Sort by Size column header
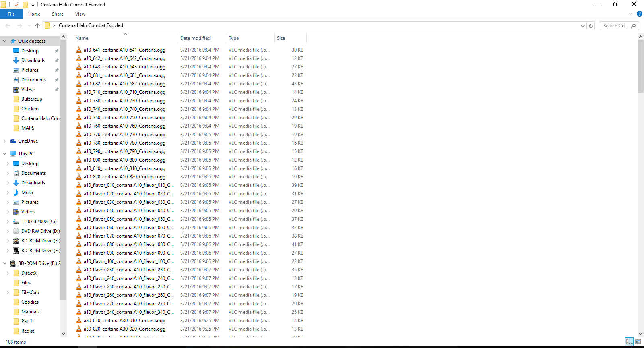 pos(290,38)
